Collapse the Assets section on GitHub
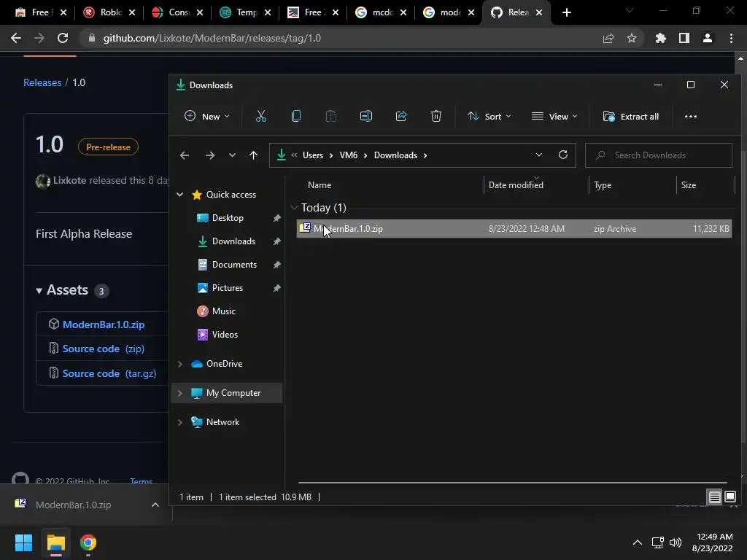 pos(39,290)
